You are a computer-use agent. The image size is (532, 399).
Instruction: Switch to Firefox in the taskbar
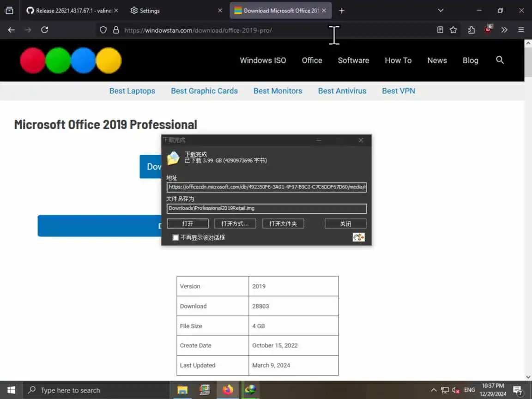click(x=228, y=390)
